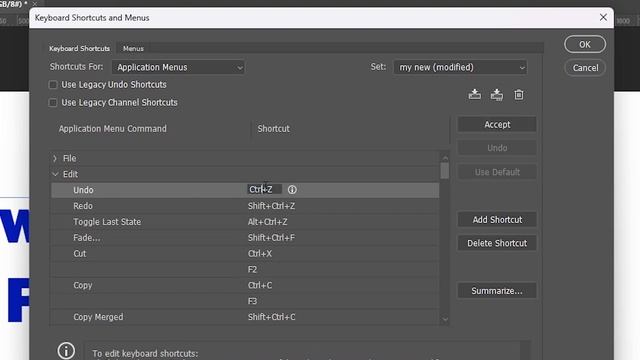Expand the File menu group
640x360 pixels.
(55, 158)
